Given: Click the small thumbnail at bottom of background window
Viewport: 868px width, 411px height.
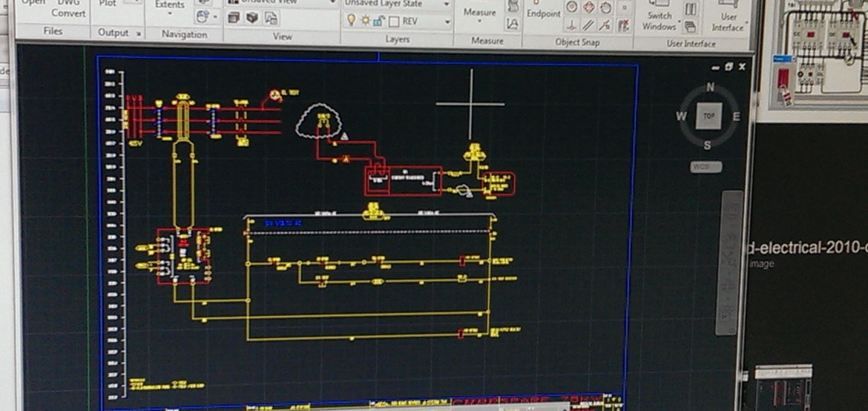Looking at the screenshot, I should [x=783, y=387].
